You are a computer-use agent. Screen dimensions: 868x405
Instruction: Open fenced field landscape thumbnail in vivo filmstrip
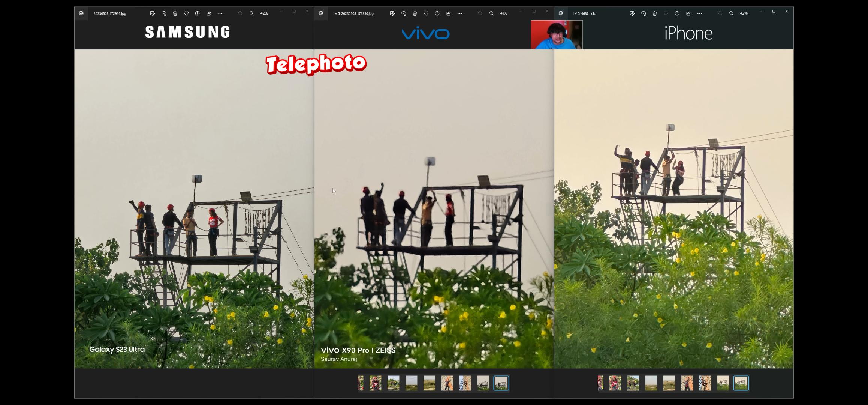(429, 383)
